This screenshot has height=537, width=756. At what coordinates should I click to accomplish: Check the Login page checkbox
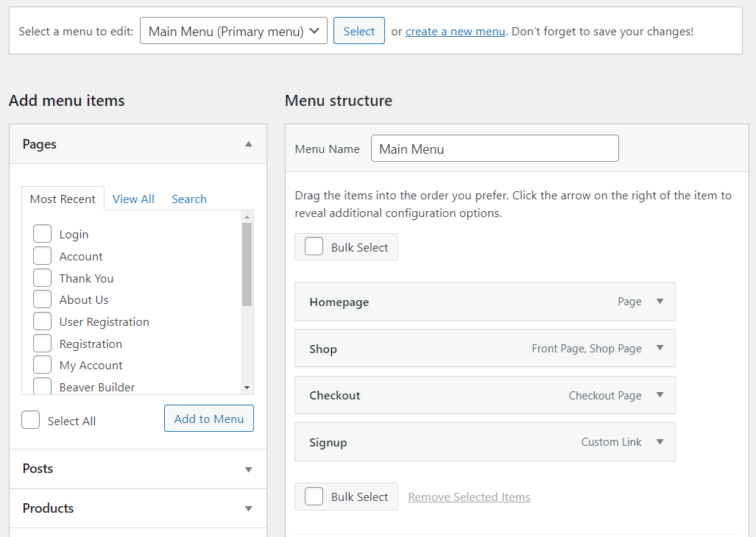tap(42, 233)
